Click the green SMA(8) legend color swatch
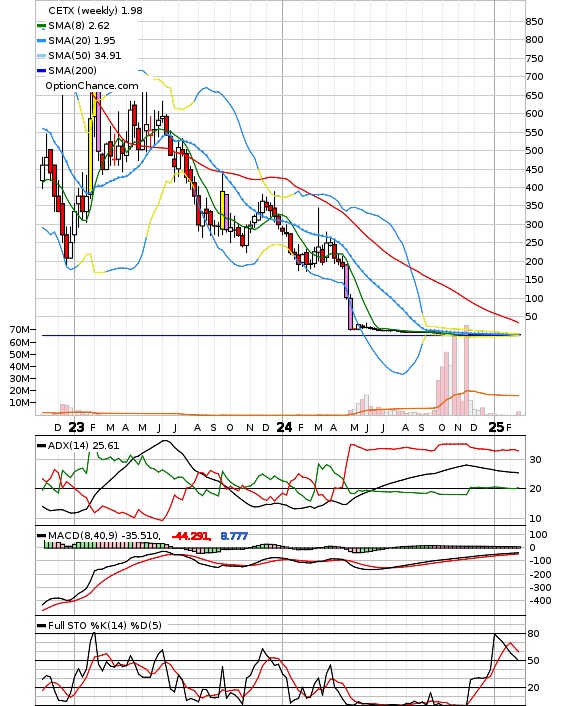The height and width of the screenshot is (706, 566). point(41,26)
